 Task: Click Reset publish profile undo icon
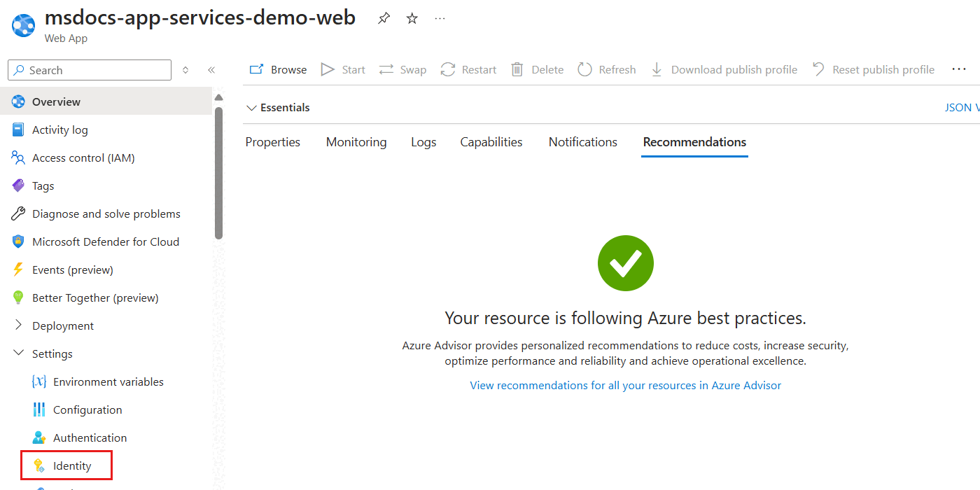tap(818, 69)
